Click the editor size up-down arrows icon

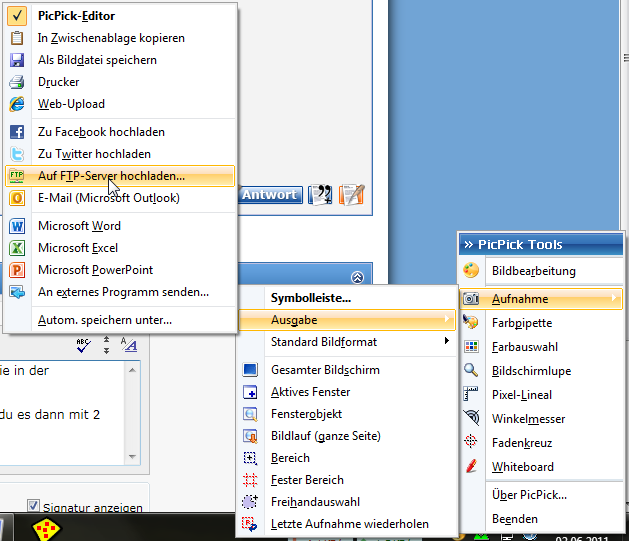click(x=106, y=345)
